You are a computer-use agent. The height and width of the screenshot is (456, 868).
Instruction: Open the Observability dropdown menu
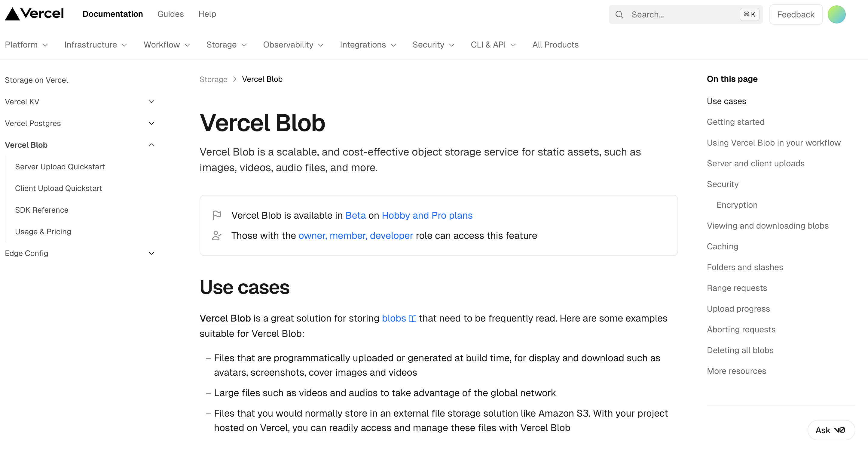tap(293, 45)
